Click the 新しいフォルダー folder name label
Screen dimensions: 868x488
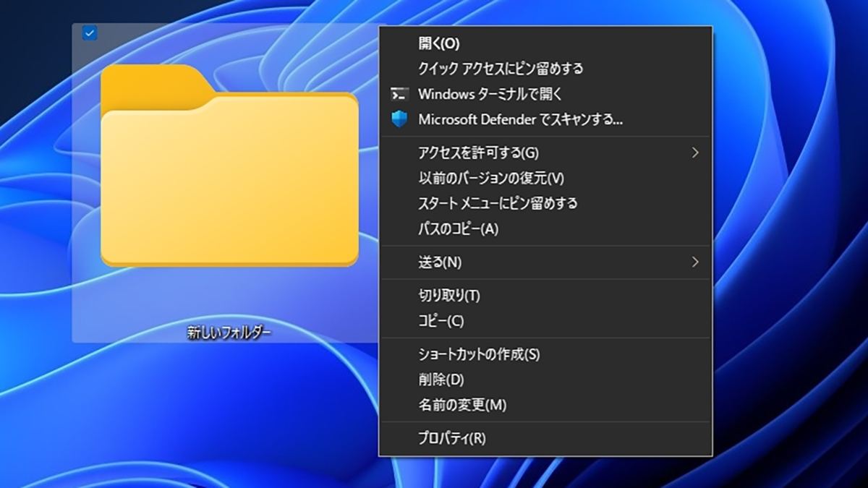pos(229,333)
